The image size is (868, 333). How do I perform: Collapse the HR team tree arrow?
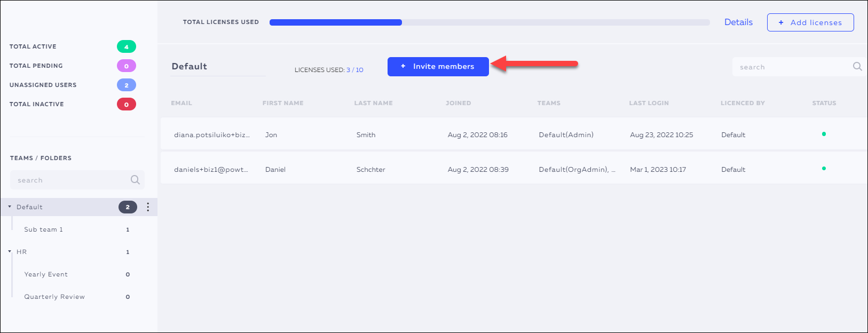point(10,251)
